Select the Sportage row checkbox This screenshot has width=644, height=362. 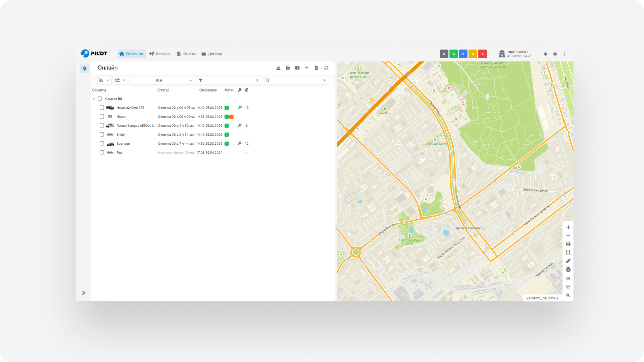(x=102, y=144)
